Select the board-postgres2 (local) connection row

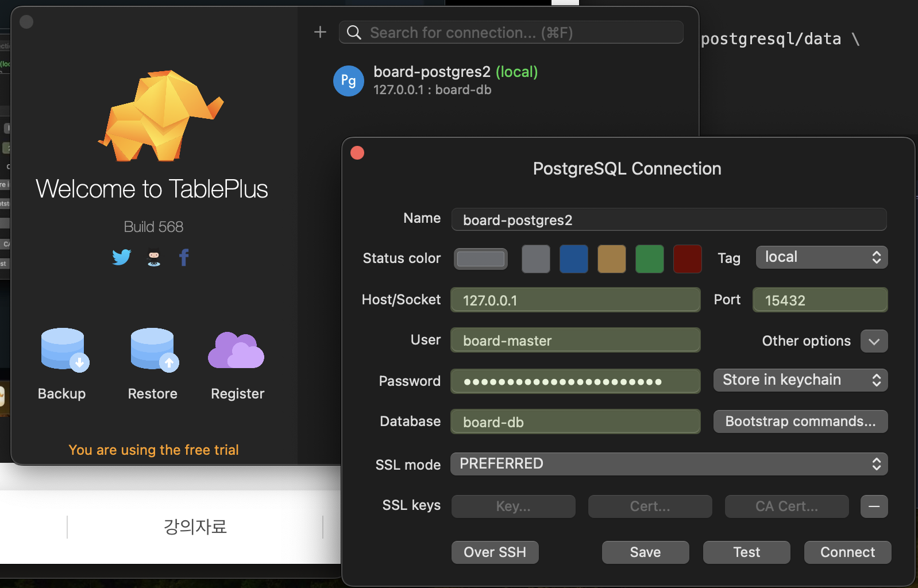tap(497, 80)
